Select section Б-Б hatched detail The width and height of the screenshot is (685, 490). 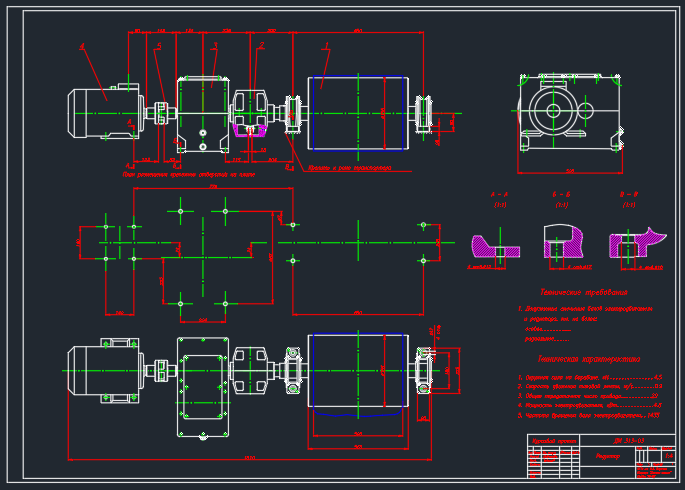click(x=563, y=241)
